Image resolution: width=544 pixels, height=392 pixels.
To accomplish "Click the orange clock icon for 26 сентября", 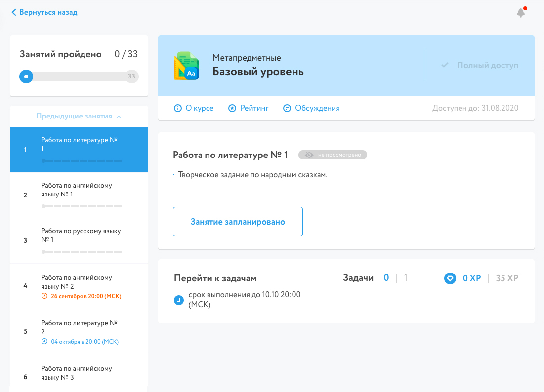I will (x=44, y=296).
